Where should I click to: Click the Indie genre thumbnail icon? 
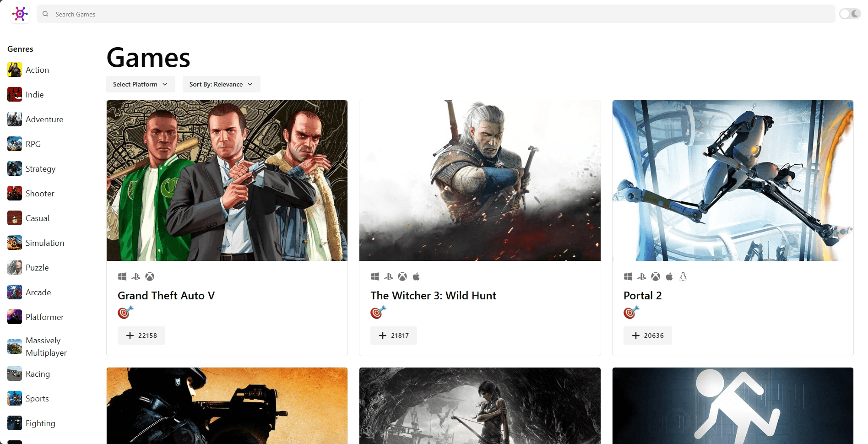coord(15,95)
